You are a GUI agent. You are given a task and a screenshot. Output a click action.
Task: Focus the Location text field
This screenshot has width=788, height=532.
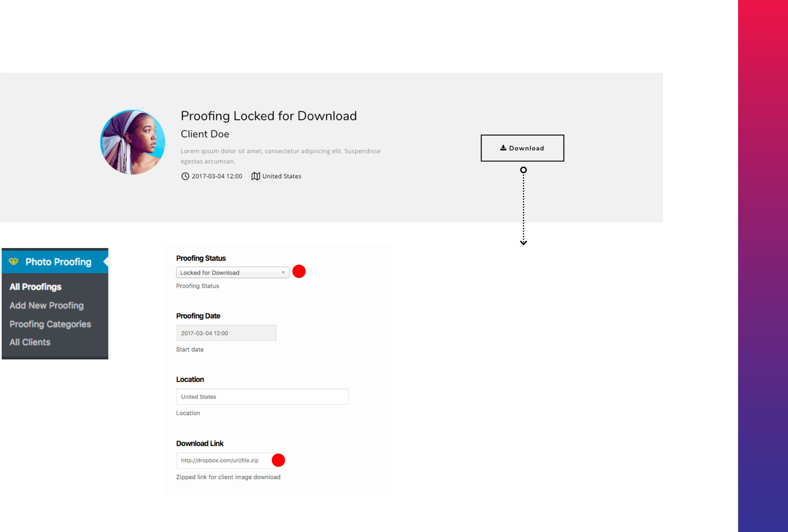[x=262, y=397]
